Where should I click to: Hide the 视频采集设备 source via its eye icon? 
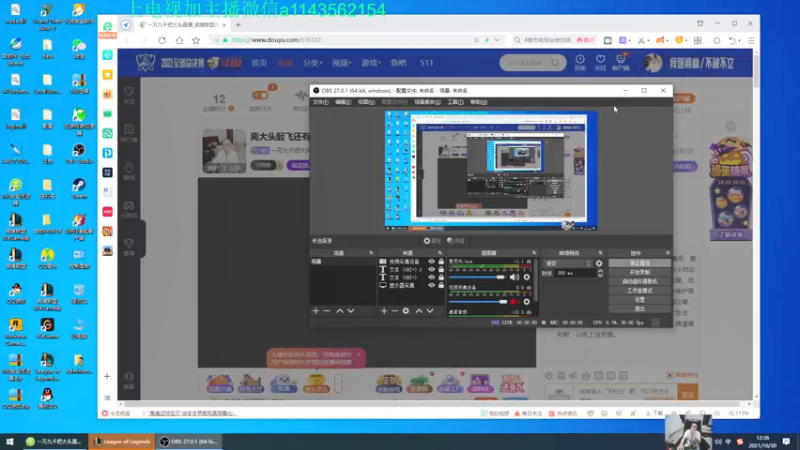pyautogui.click(x=432, y=261)
